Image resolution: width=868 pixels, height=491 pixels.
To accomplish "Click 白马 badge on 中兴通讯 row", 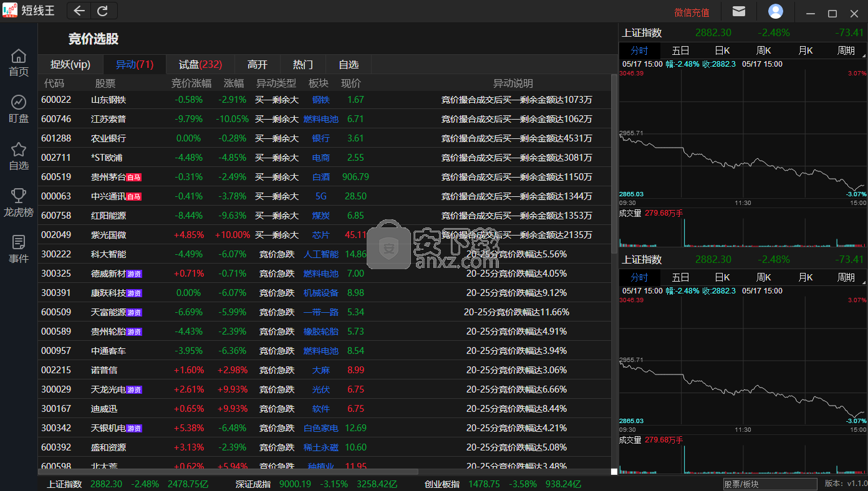I will (x=134, y=196).
